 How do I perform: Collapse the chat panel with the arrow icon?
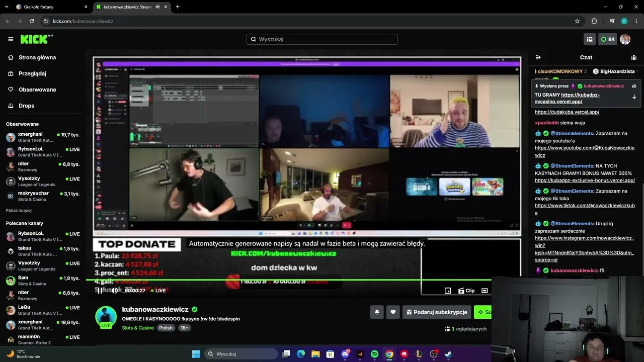538,57
